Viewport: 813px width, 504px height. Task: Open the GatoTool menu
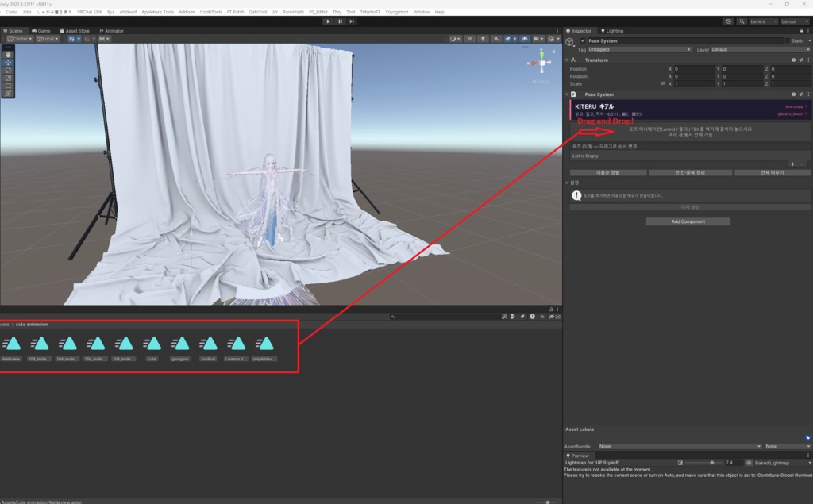(258, 12)
